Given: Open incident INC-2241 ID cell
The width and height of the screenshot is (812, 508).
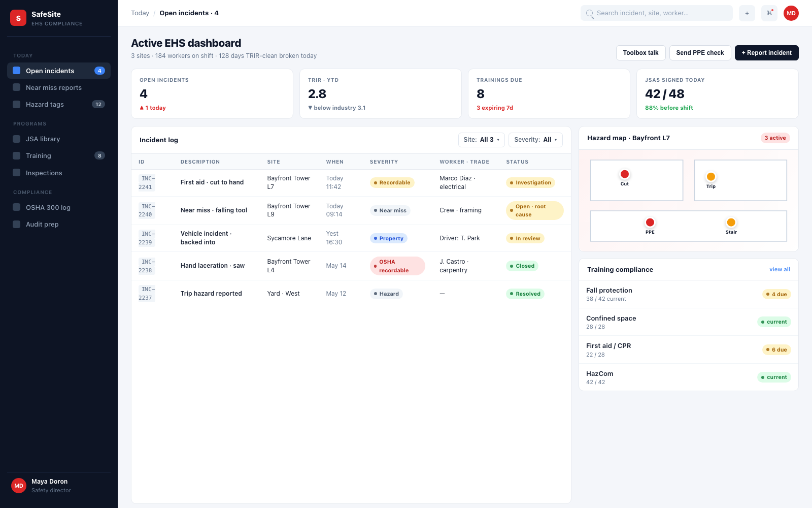Looking at the screenshot, I should (x=147, y=183).
